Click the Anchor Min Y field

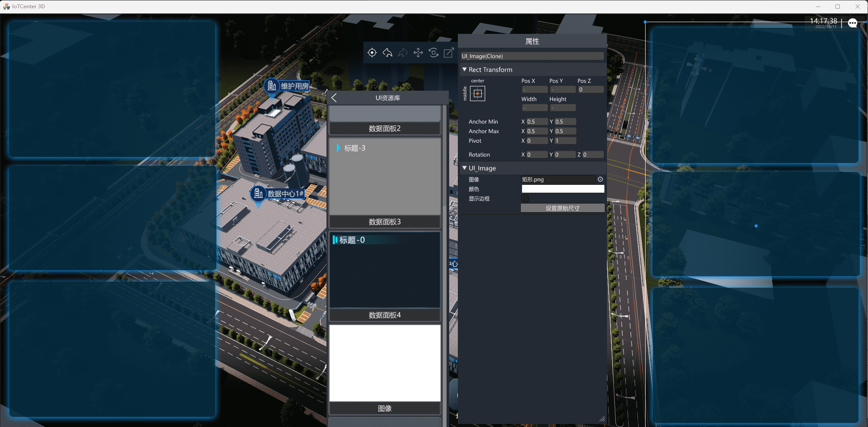pyautogui.click(x=565, y=122)
